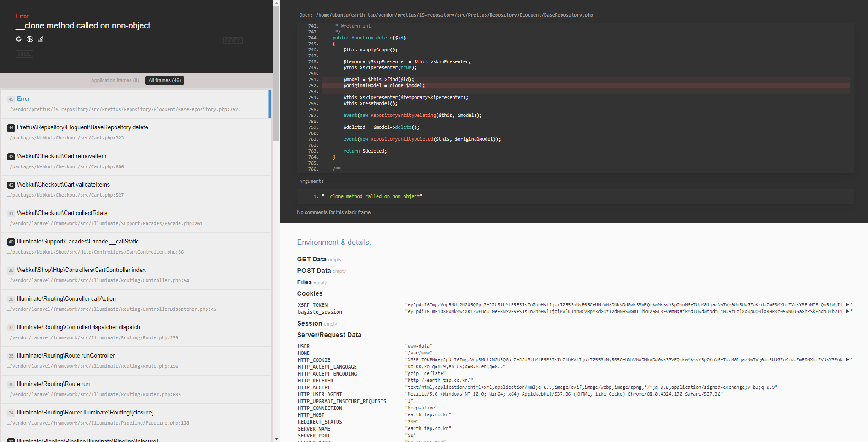868x442 pixels.
Task: Click code line 744 public function delete
Action: pos(369,38)
